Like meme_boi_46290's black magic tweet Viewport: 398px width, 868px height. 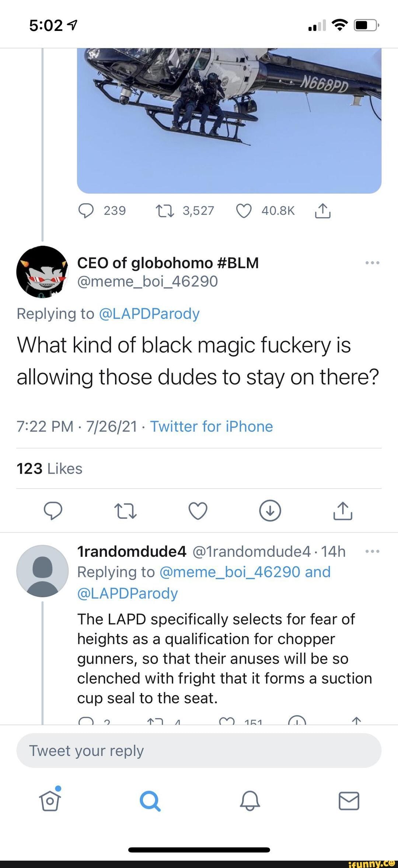coord(198,511)
